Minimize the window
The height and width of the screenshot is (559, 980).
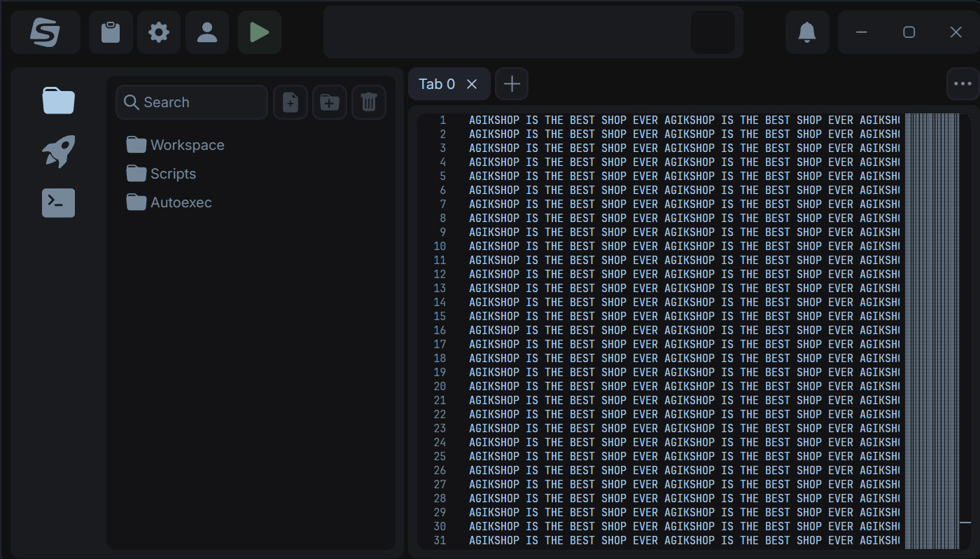(x=862, y=32)
